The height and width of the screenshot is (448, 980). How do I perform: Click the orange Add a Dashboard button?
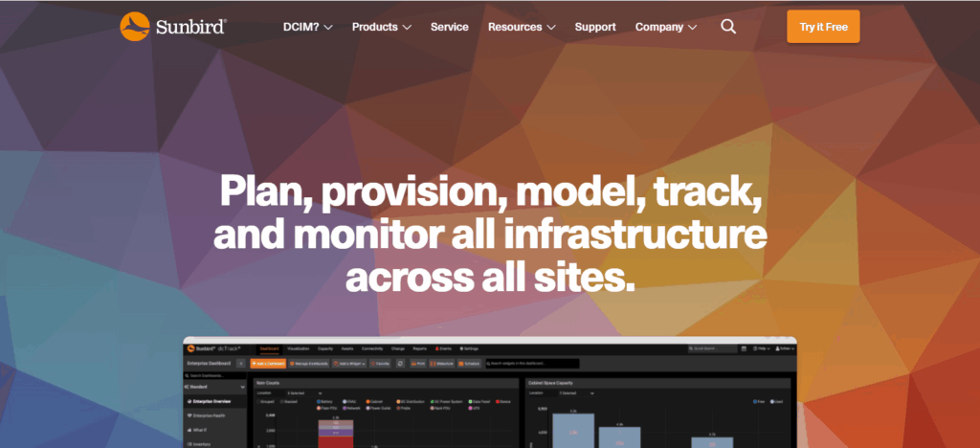point(268,364)
